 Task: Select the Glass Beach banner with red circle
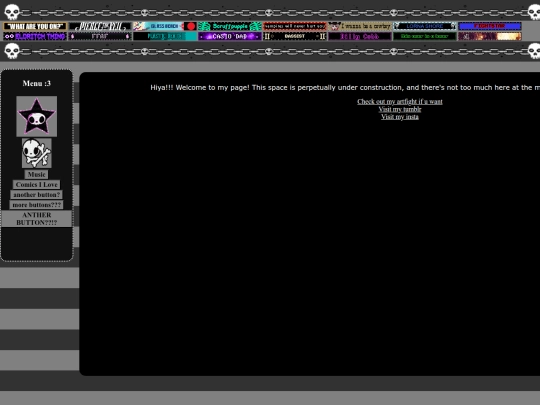point(165,26)
